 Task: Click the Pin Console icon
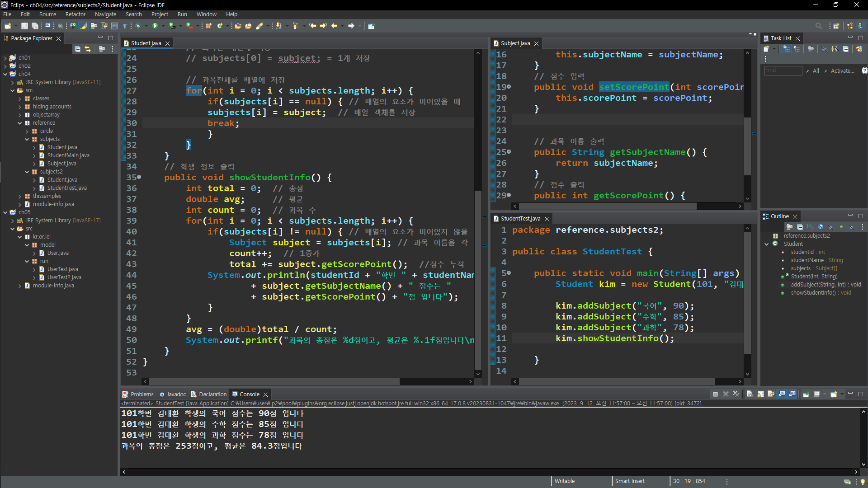806,394
